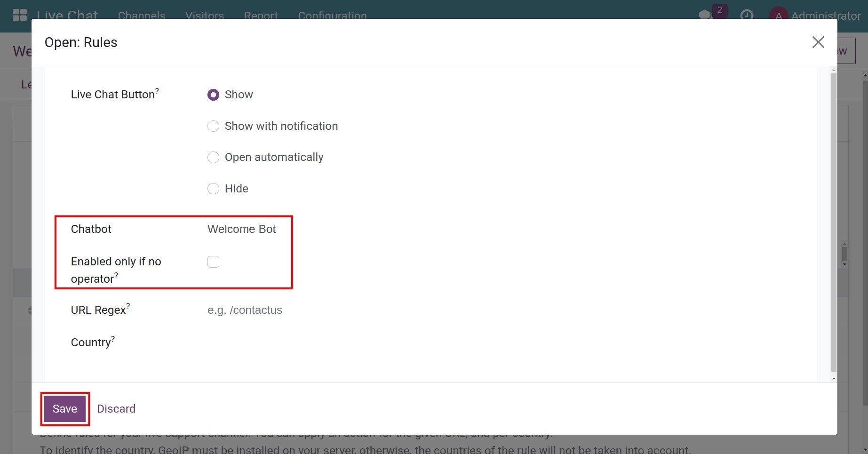Show help tooltip for Country
This screenshot has height=454, width=868.
coord(113,338)
